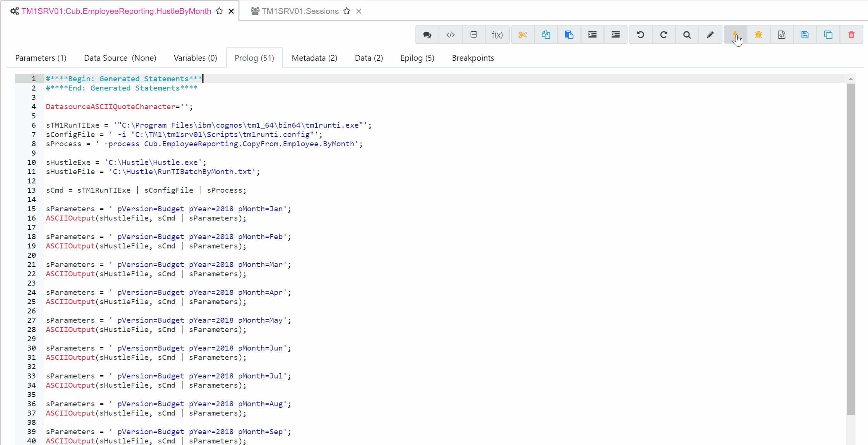Delete process using red trash icon
The width and height of the screenshot is (868, 445).
(x=851, y=35)
